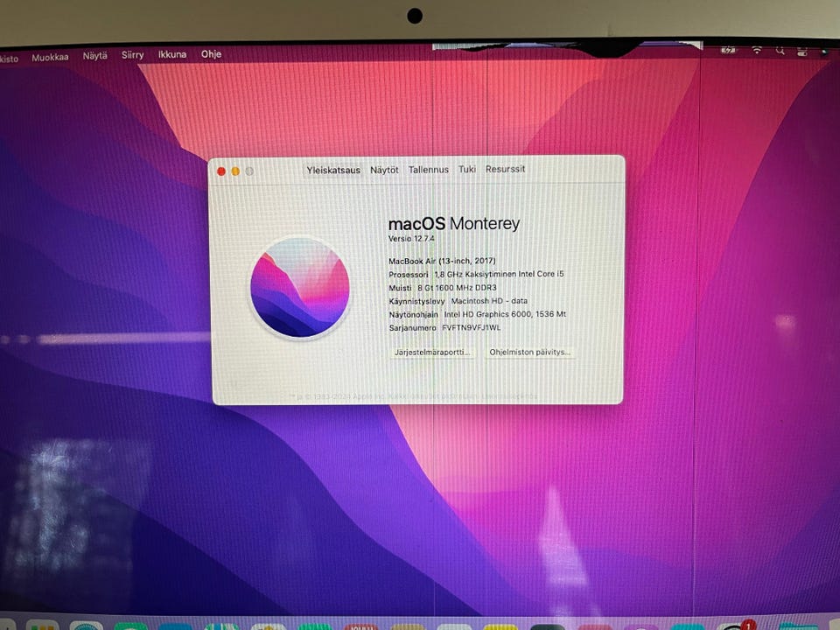Click "MacBook Air (13-inch, 2017)" text
Image resolution: width=840 pixels, height=630 pixels.
tap(442, 261)
